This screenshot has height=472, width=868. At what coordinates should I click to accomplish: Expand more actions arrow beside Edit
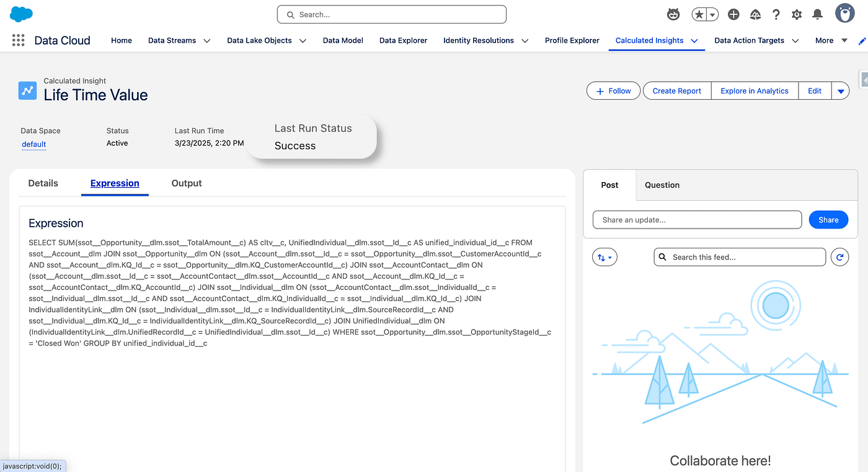[x=841, y=91]
